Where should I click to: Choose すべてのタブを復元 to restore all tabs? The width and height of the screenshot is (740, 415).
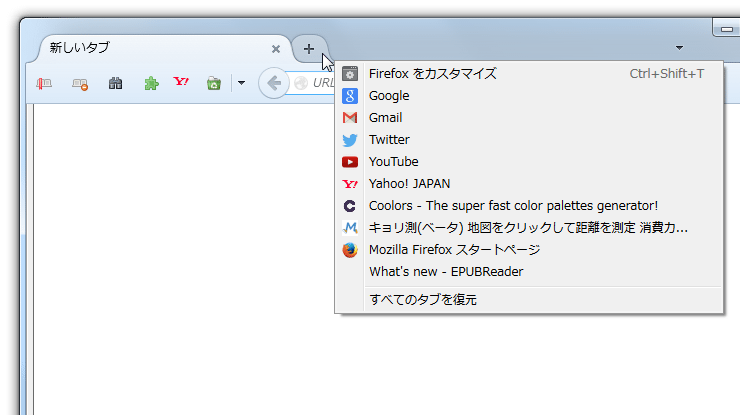529,300
